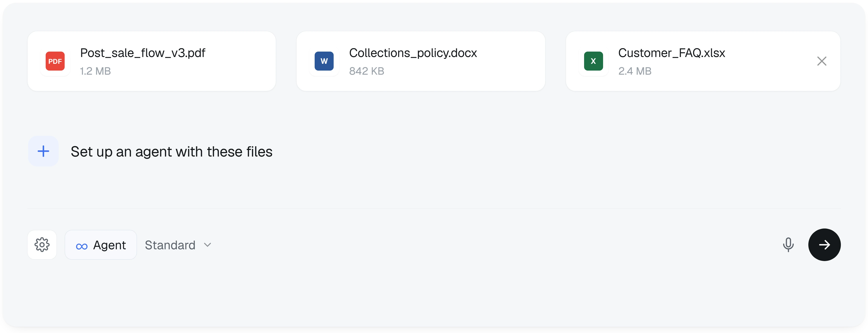
Task: Click the blue plus attachment icon
Action: (x=43, y=151)
